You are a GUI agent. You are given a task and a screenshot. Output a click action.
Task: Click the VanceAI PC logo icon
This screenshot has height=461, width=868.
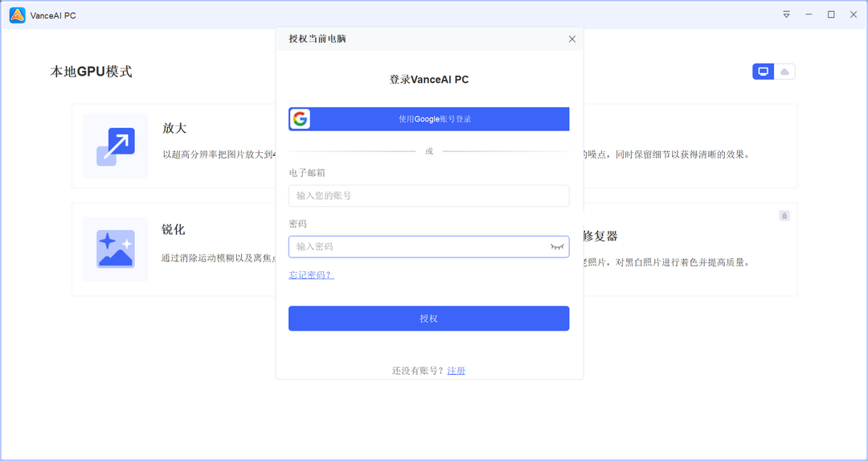click(17, 14)
